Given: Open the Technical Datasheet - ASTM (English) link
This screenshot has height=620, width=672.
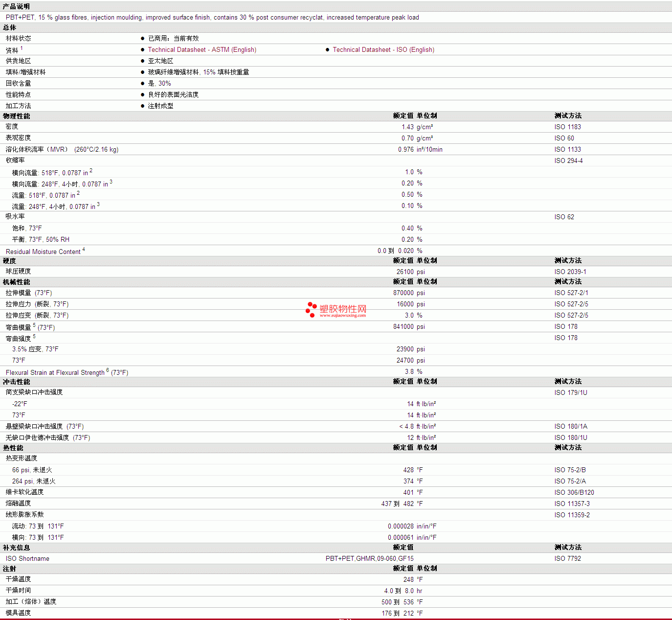Looking at the screenshot, I should [202, 49].
